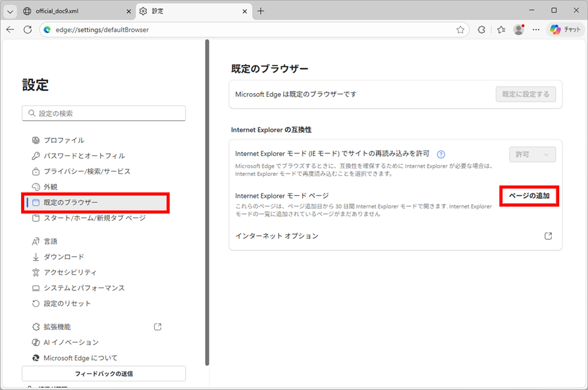Select 既定のブラウザー in the sidebar
The width and height of the screenshot is (588, 390).
(x=96, y=203)
